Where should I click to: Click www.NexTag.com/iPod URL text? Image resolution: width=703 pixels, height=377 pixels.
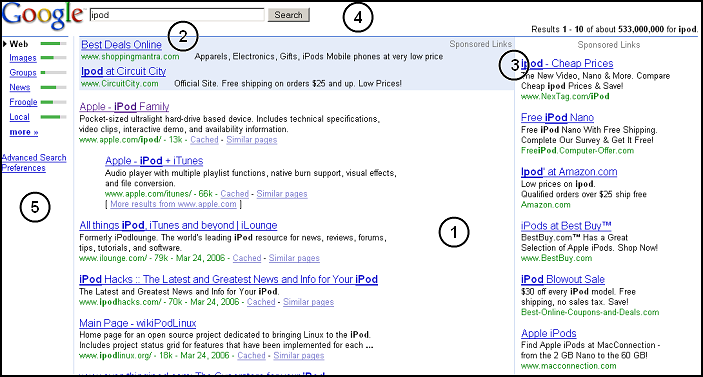tap(565, 96)
